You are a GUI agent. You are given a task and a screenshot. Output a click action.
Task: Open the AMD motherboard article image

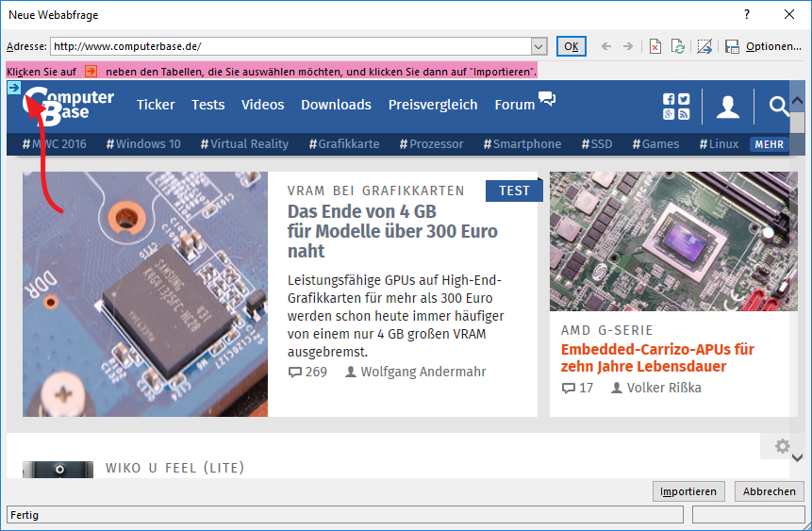pyautogui.click(x=673, y=241)
